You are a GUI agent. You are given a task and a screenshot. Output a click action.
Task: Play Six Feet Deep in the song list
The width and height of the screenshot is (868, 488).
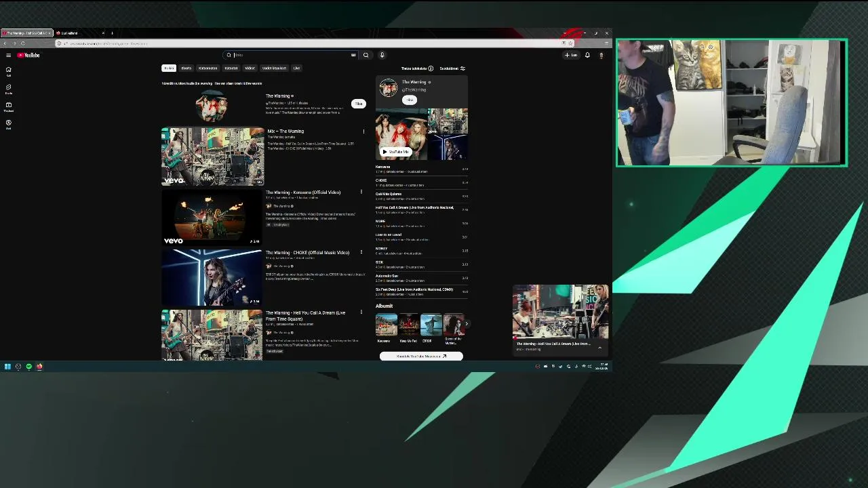[421, 291]
